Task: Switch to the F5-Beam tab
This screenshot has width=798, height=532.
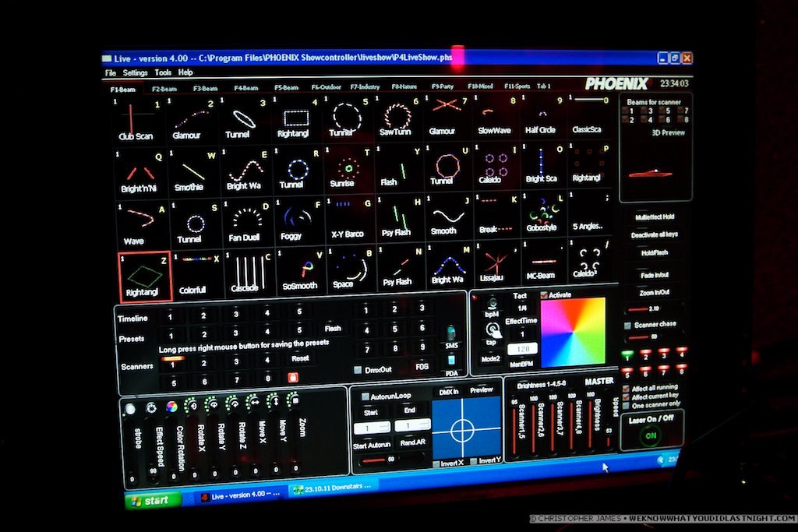Action: (x=286, y=88)
